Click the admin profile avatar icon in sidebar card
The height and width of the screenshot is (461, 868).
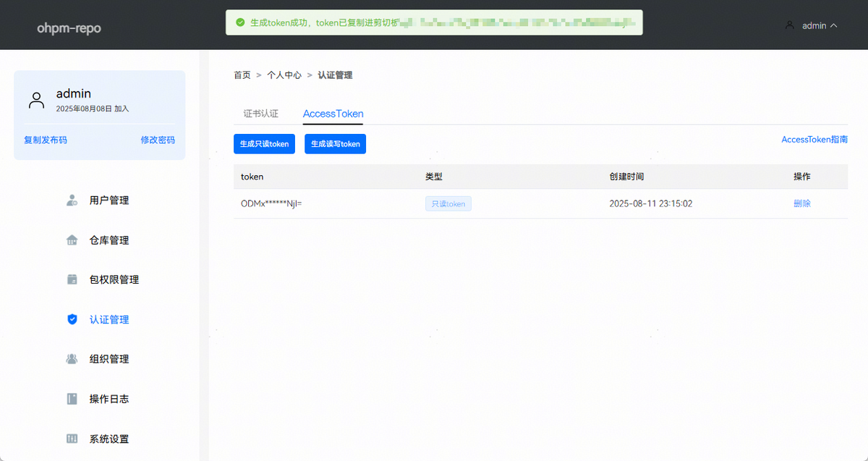(x=36, y=100)
